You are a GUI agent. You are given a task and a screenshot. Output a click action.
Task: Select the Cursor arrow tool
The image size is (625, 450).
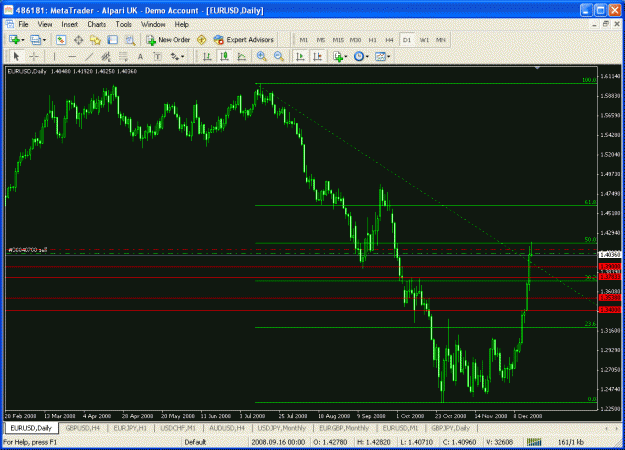[16, 57]
